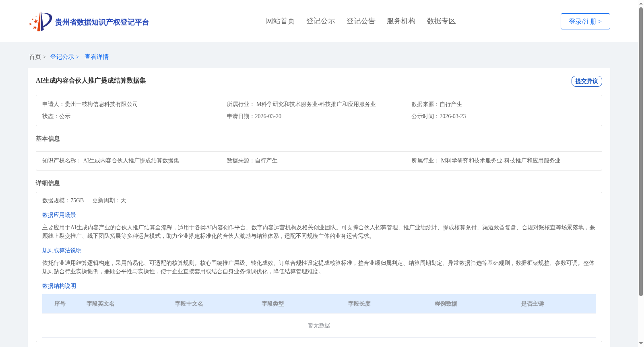Click the 登录/注册 button
The image size is (644, 347).
click(x=585, y=21)
